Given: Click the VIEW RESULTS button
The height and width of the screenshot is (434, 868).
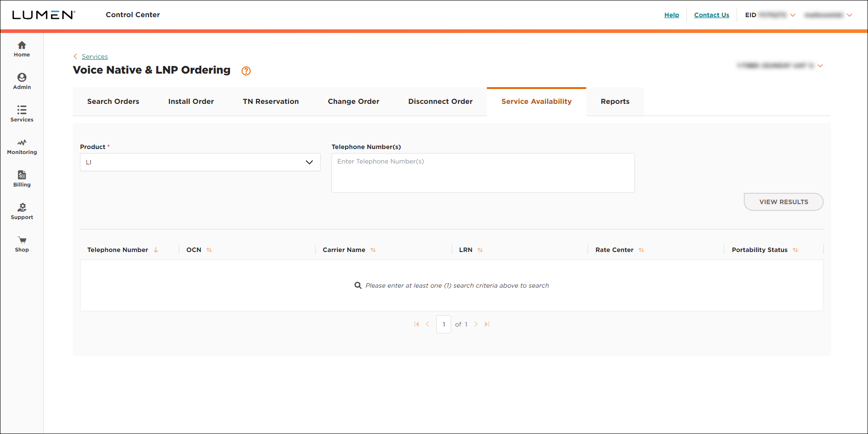Looking at the screenshot, I should tap(784, 202).
